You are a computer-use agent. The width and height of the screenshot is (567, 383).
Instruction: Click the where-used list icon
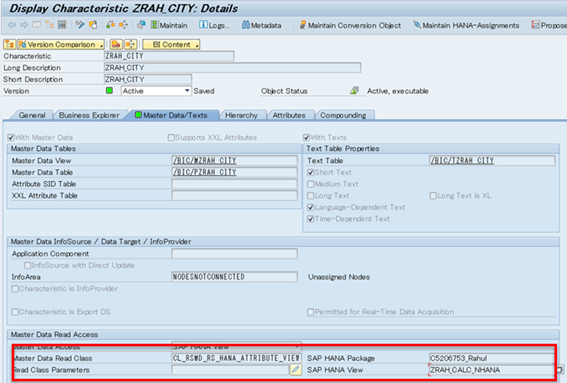[123, 25]
